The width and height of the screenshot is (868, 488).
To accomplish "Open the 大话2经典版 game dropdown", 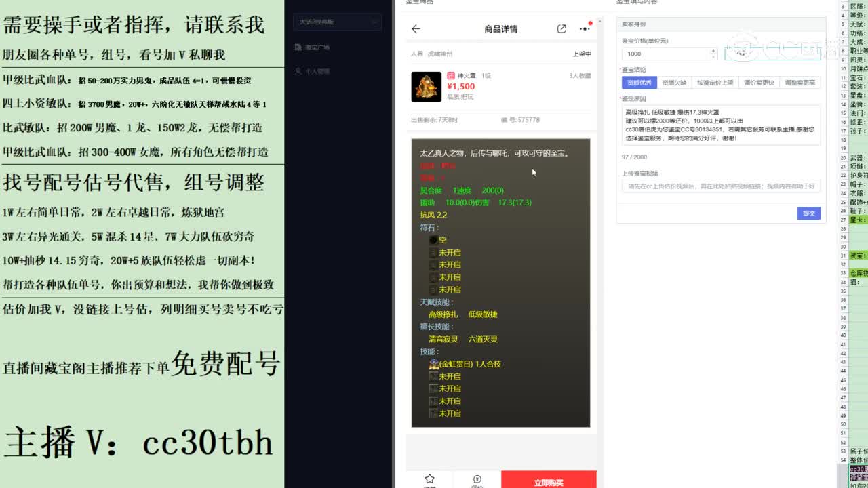I will [x=337, y=22].
